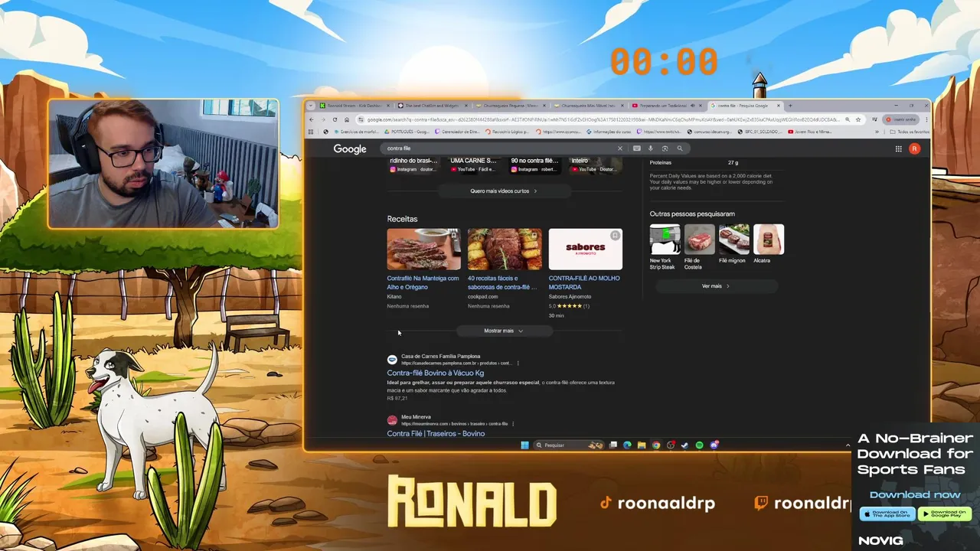Open the "Contra Filé | Traseiros - Bovino" result

click(436, 433)
